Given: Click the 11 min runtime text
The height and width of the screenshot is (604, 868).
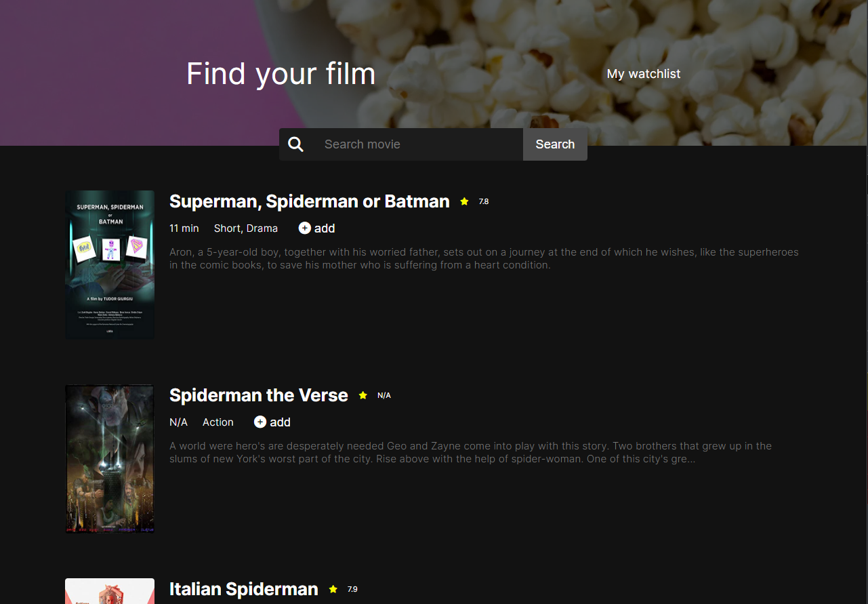Looking at the screenshot, I should click(184, 228).
